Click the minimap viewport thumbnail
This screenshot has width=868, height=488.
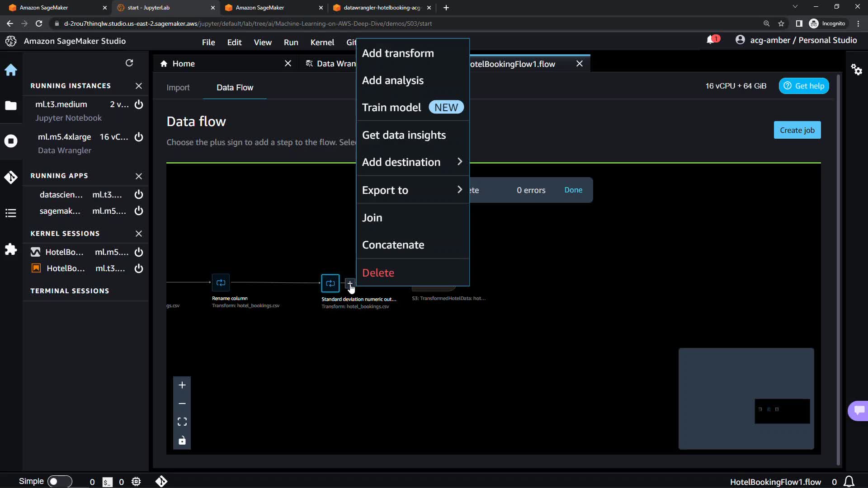(782, 411)
